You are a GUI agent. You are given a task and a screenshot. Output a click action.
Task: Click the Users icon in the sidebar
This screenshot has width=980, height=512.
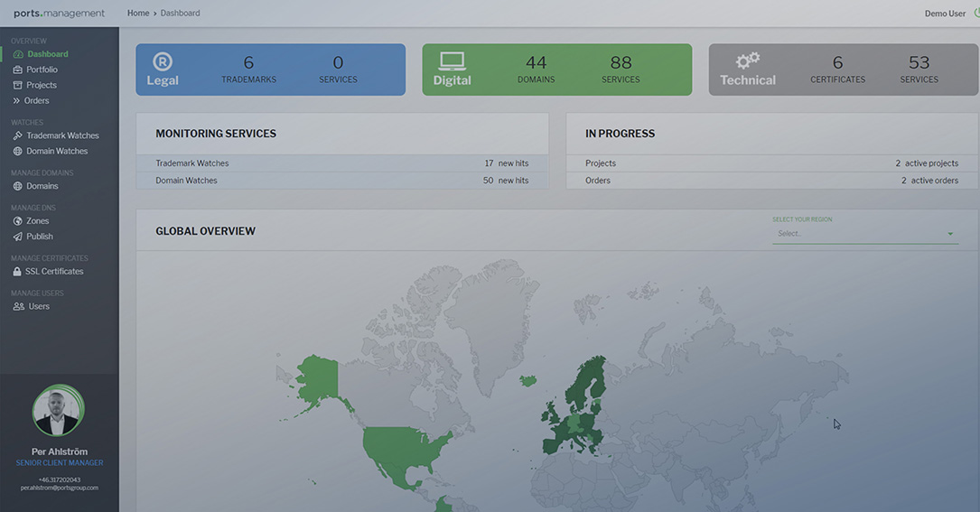point(18,306)
